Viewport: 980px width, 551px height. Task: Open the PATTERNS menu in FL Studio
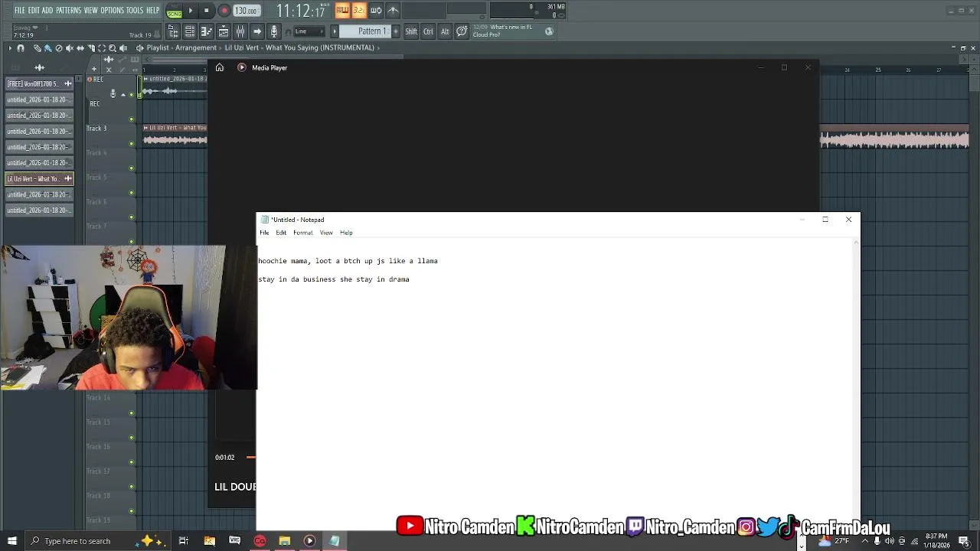point(68,11)
